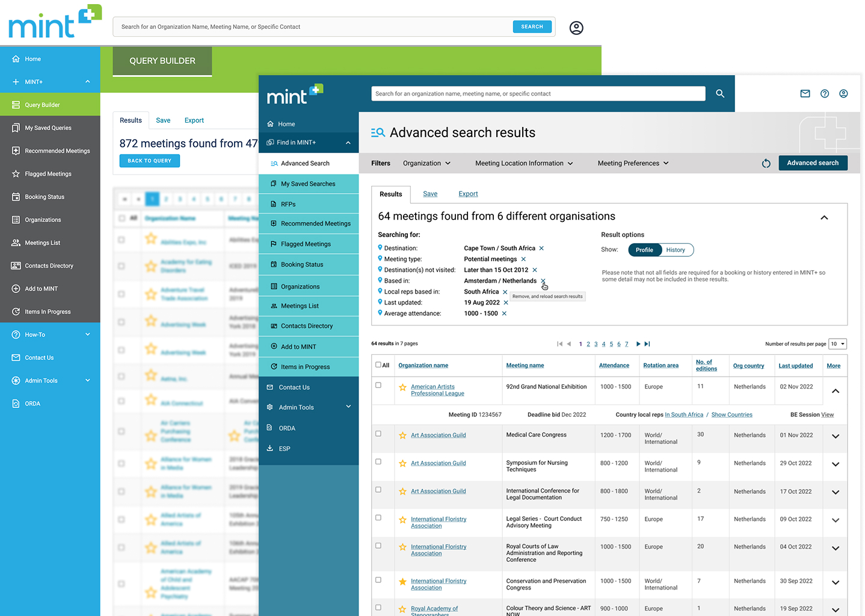Screen dimensions: 865x616
Task: Switch result view to History
Action: click(x=676, y=250)
